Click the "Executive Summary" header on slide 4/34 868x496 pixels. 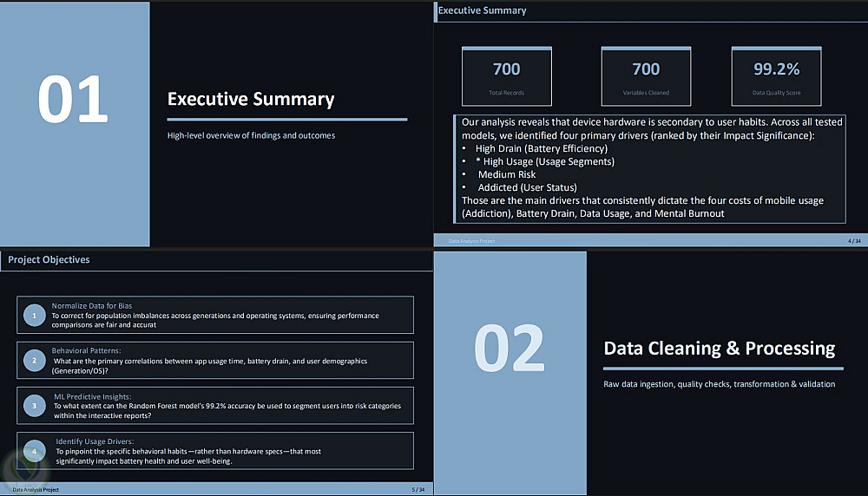[482, 10]
